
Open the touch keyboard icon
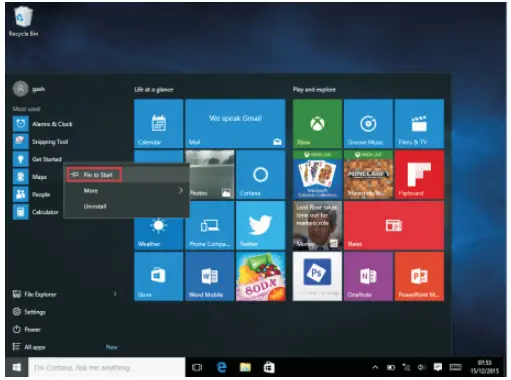click(455, 367)
